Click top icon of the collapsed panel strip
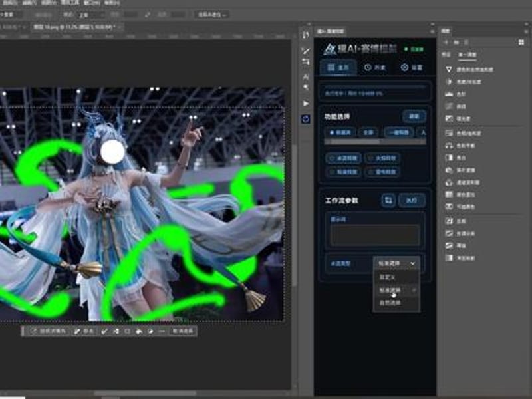532x399 pixels. coord(305,35)
